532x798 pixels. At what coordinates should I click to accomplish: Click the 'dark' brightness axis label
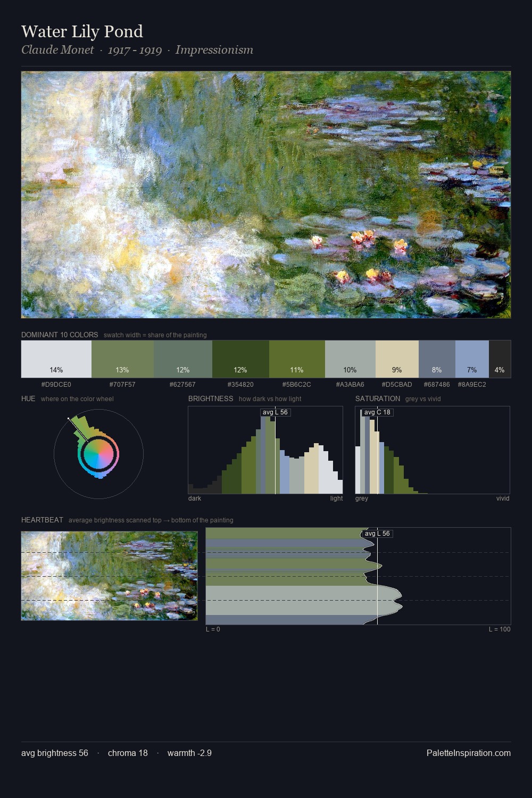195,498
